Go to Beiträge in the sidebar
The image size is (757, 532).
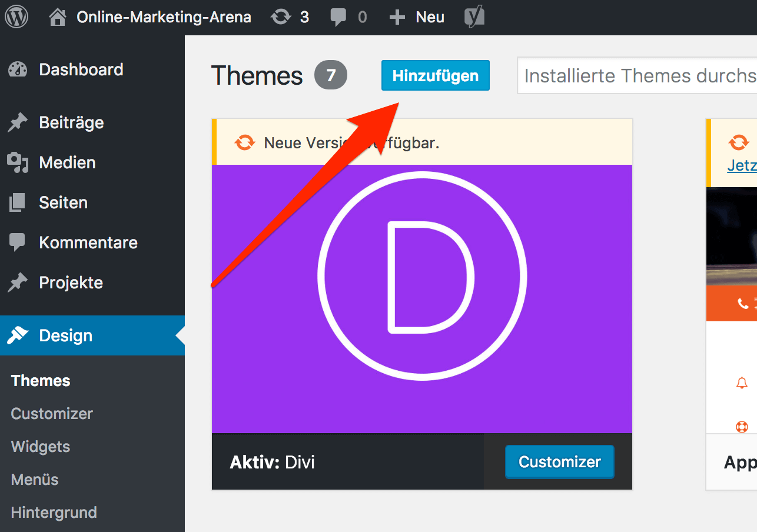coord(92,122)
